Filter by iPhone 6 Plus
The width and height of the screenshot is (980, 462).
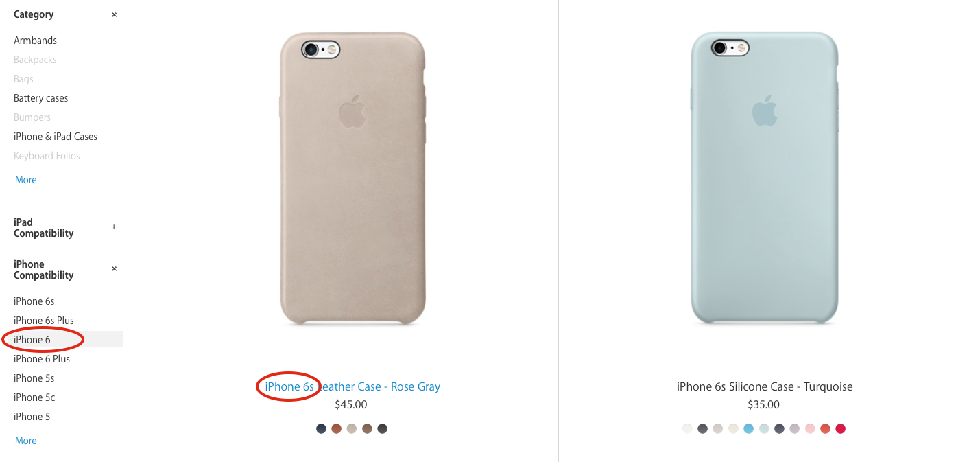pos(42,359)
